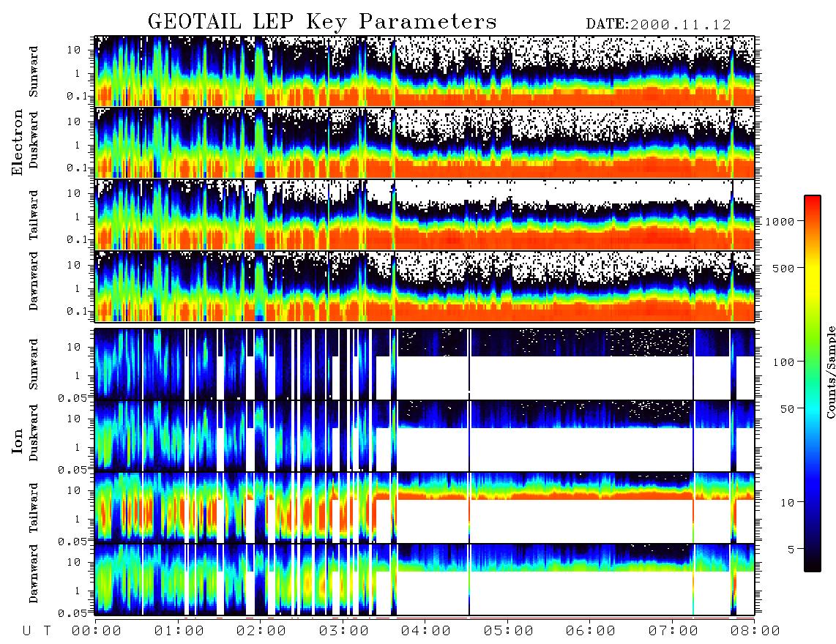Click the "03:00" time tick label

click(344, 631)
